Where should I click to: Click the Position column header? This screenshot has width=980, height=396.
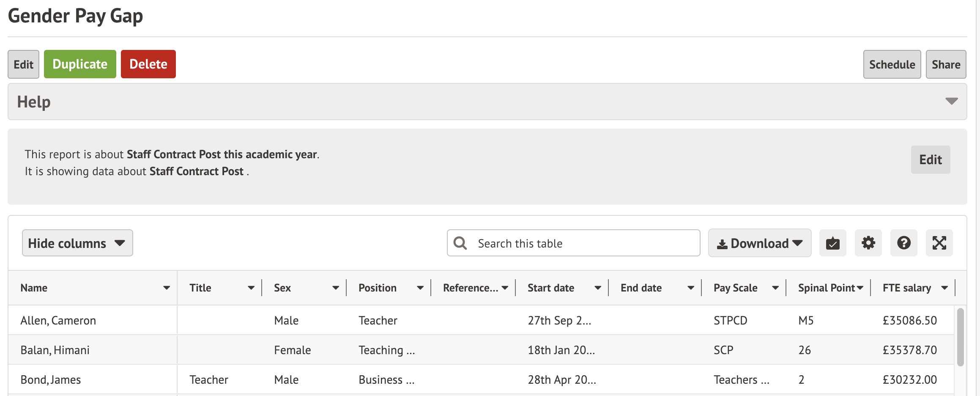coord(377,288)
